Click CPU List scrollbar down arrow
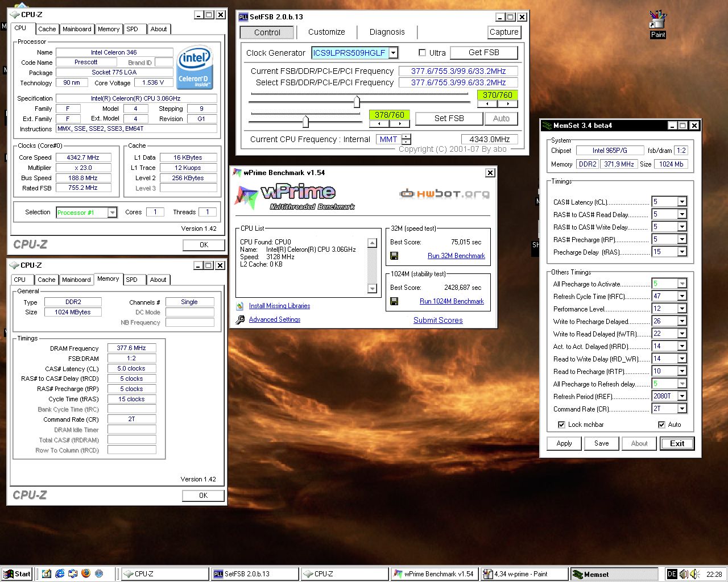 coord(373,289)
